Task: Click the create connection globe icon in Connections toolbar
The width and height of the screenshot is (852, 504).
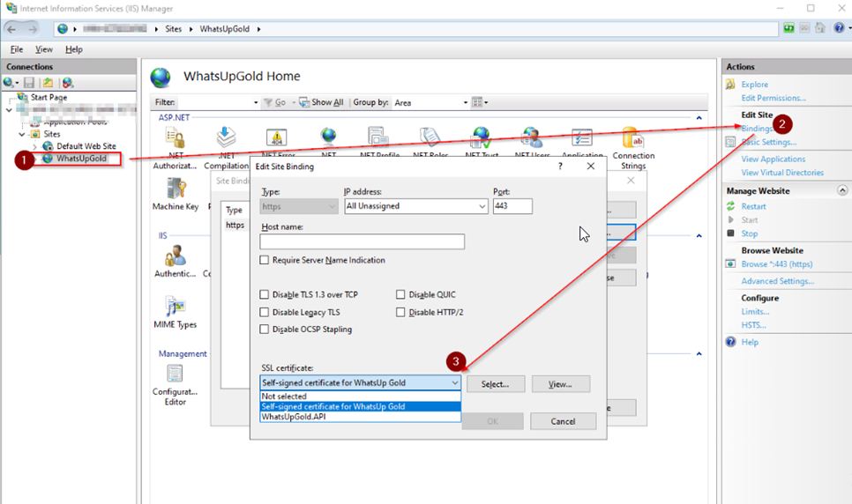Action: coord(10,83)
